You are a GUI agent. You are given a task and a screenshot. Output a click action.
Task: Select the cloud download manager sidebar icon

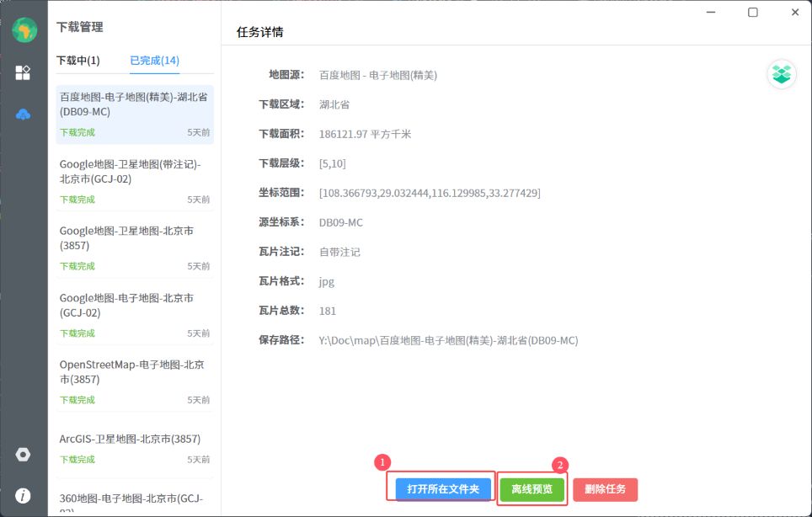tap(23, 115)
